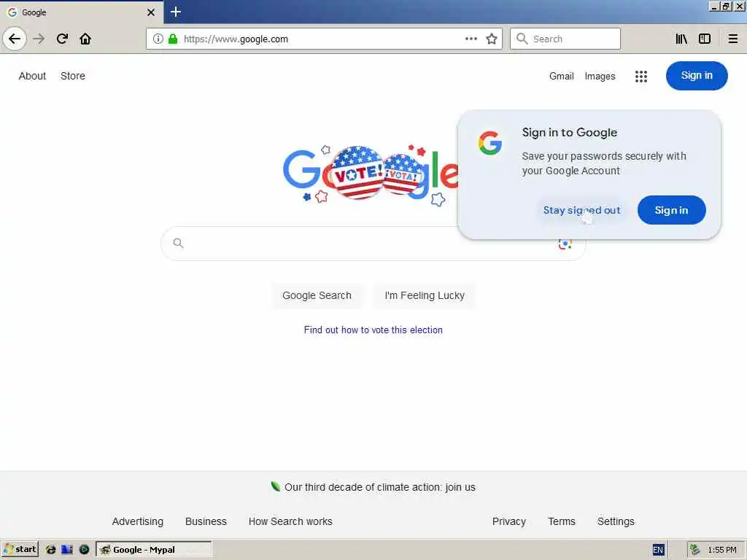Click into the Google search input box
747x560 pixels.
tap(371, 244)
